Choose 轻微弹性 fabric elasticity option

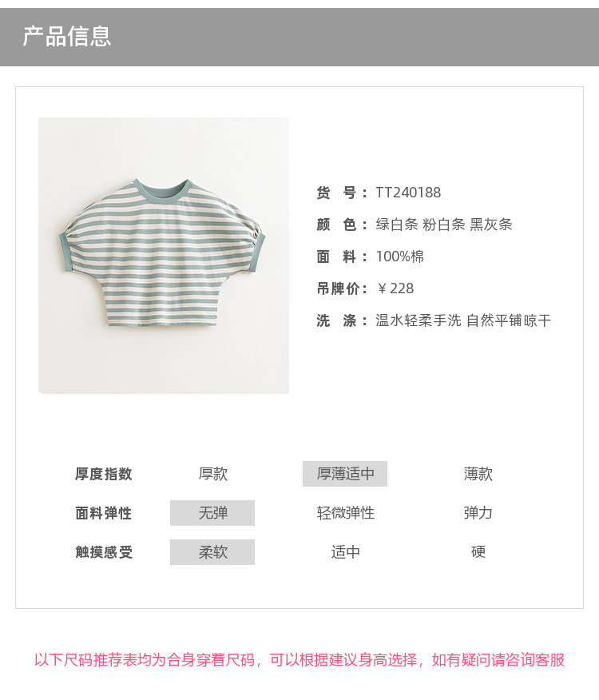[346, 513]
